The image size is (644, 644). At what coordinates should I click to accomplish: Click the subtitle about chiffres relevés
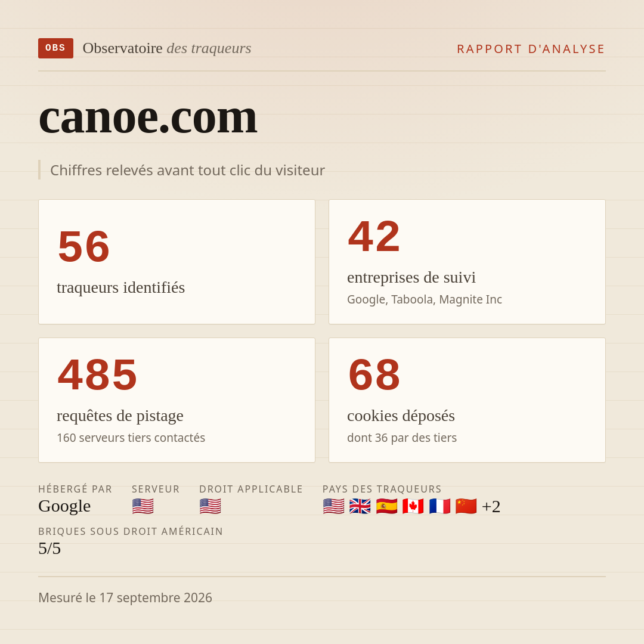point(187,170)
